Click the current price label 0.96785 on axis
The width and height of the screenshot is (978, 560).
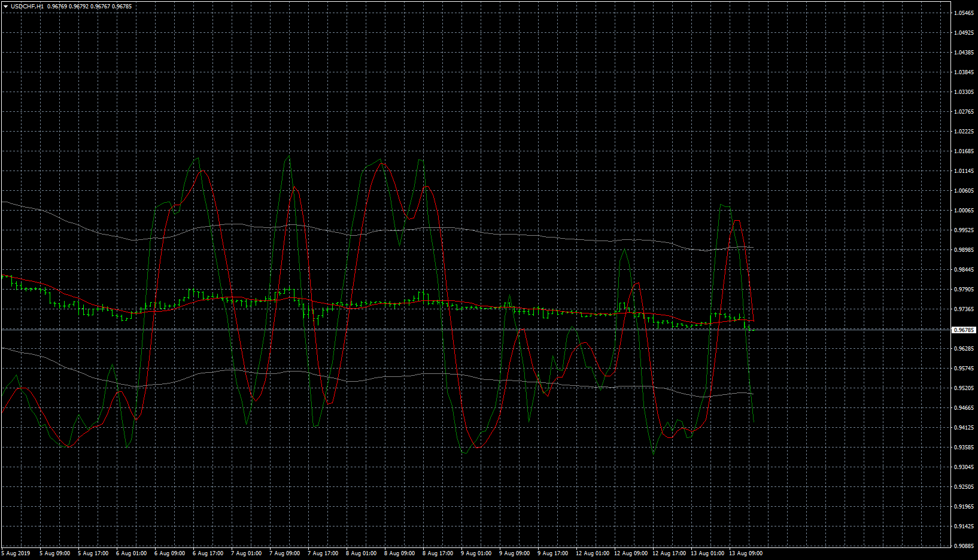964,330
